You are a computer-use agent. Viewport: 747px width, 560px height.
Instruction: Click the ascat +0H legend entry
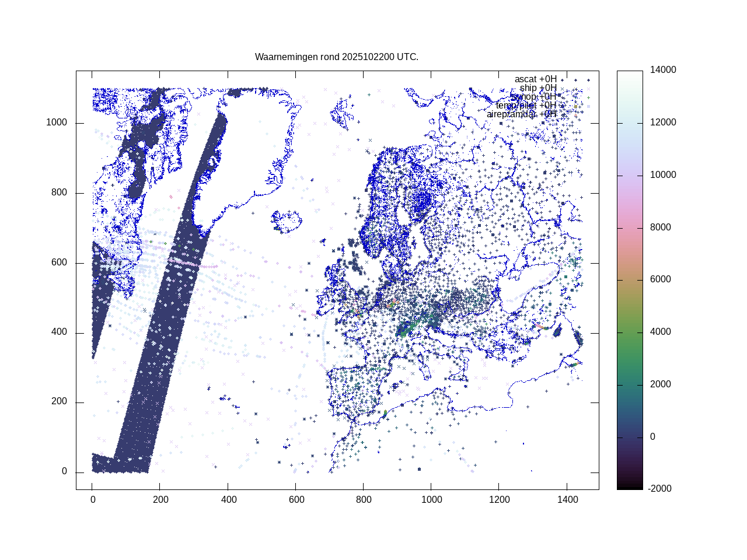tap(535, 79)
